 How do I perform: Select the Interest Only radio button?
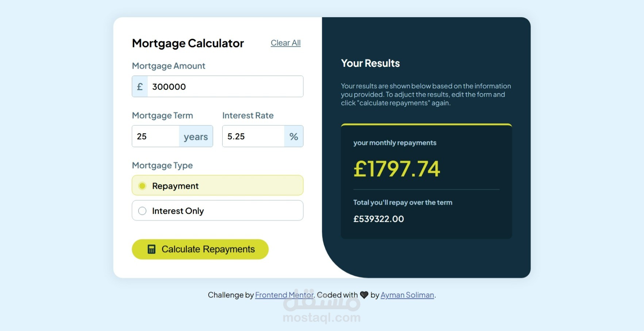(142, 211)
